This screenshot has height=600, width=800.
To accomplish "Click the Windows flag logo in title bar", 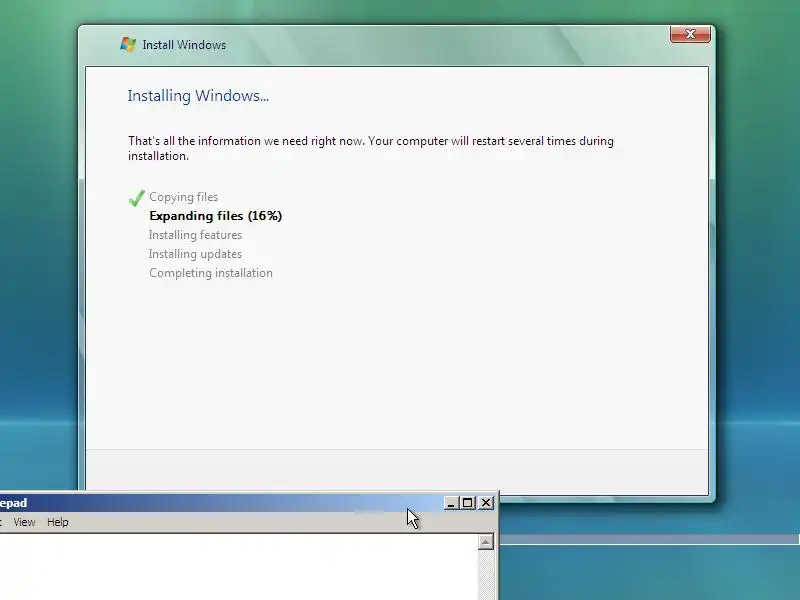I will click(x=128, y=44).
